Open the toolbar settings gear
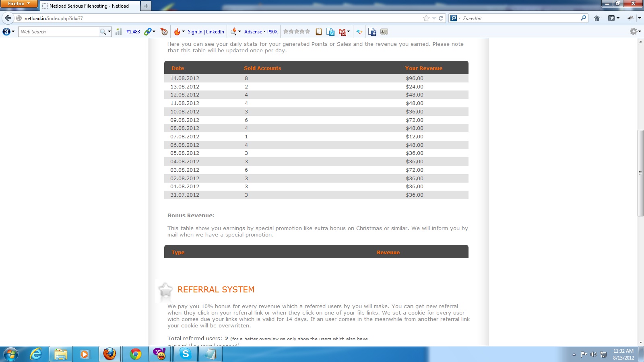 coord(633,31)
